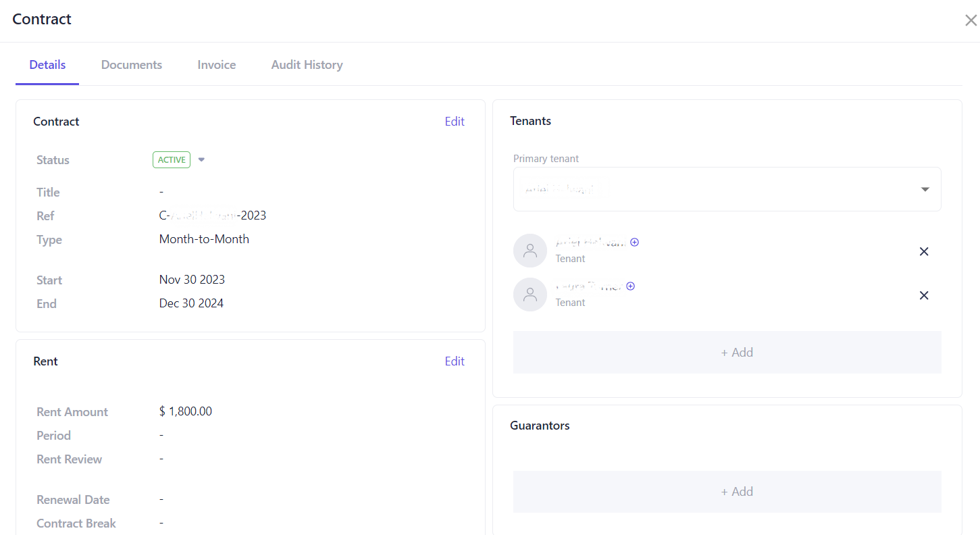980x535 pixels.
Task: Edit the Rent section
Action: click(455, 361)
